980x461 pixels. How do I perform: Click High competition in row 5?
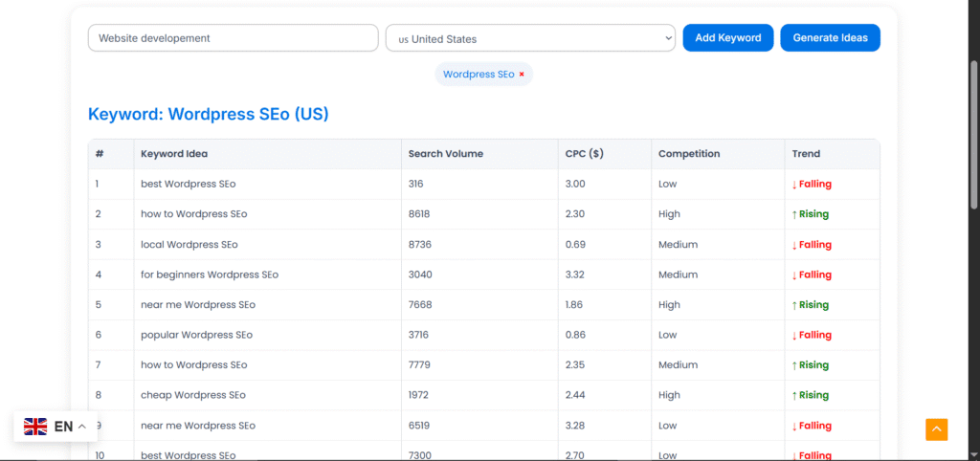tap(669, 305)
